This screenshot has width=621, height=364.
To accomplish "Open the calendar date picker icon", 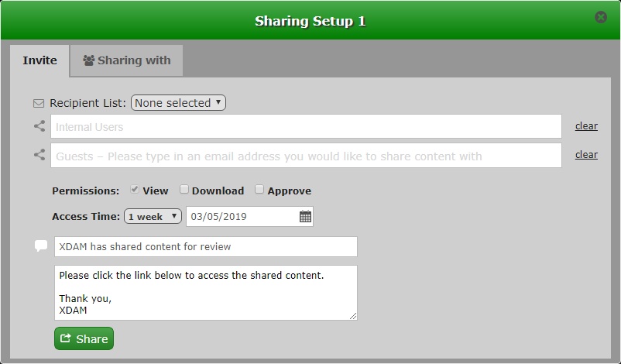I will click(x=305, y=217).
